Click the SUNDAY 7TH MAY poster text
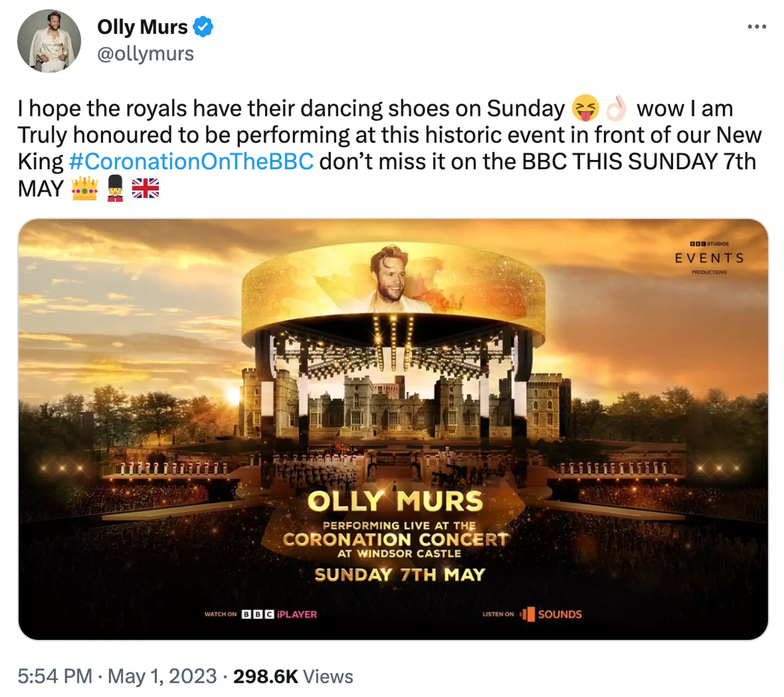 [x=400, y=575]
